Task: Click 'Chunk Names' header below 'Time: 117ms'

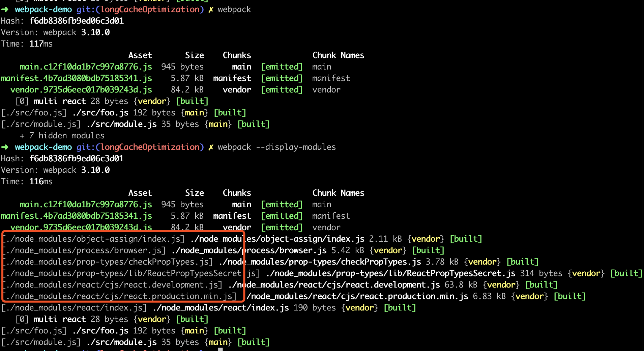Action: coord(338,55)
